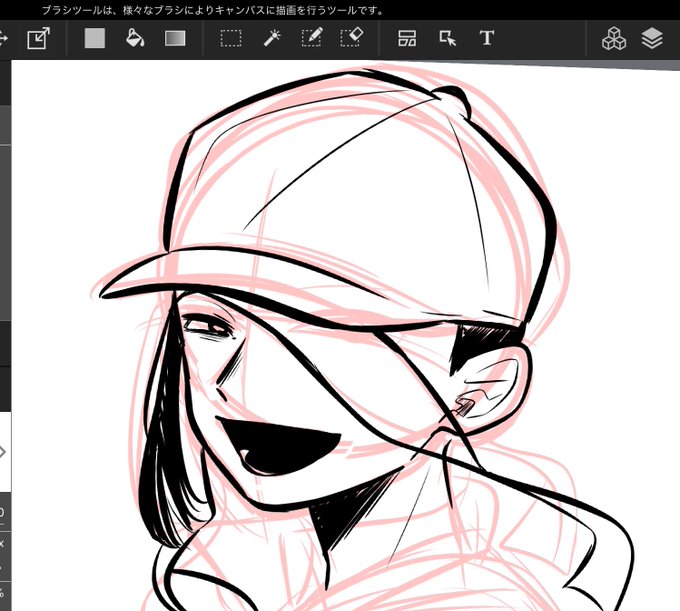
Task: Open the Materials cubes panel
Action: (614, 38)
